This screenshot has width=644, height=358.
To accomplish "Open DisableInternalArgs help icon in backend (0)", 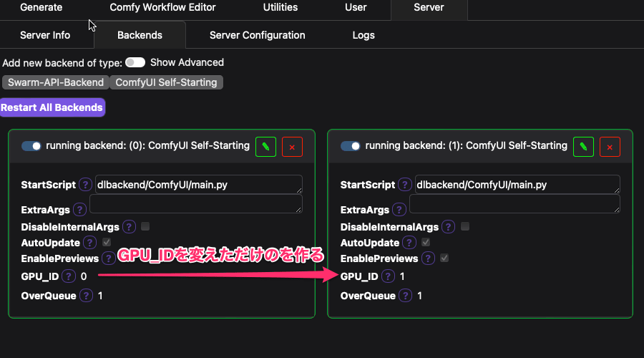I will [x=129, y=227].
